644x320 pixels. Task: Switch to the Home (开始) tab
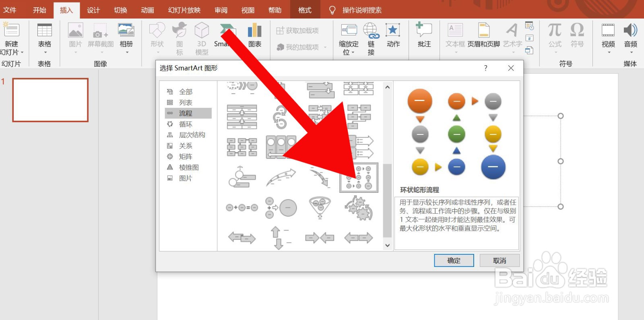[39, 10]
